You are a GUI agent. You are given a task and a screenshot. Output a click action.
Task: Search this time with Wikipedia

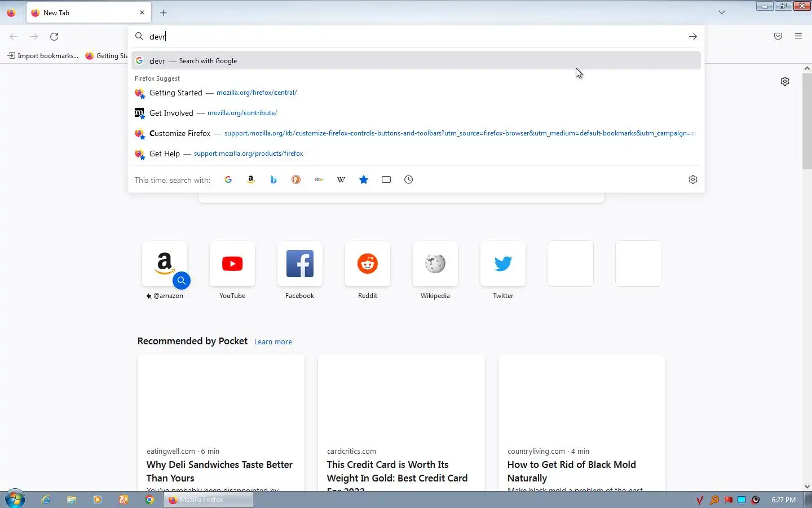point(341,179)
